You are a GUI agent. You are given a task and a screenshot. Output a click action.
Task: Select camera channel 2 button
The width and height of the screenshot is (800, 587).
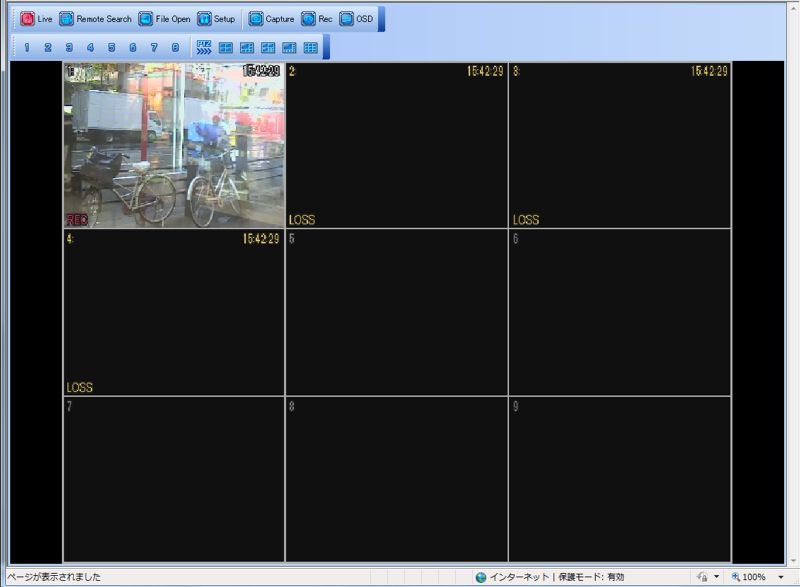[x=48, y=47]
